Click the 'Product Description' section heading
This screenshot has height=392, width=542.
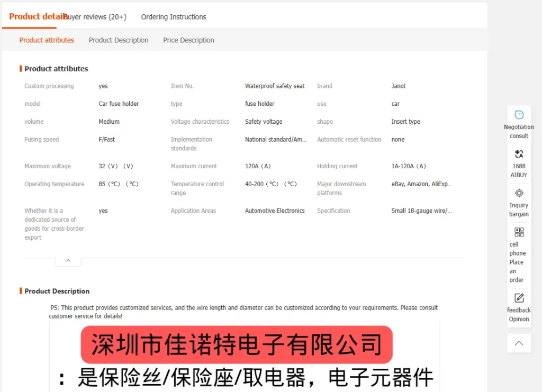[57, 291]
